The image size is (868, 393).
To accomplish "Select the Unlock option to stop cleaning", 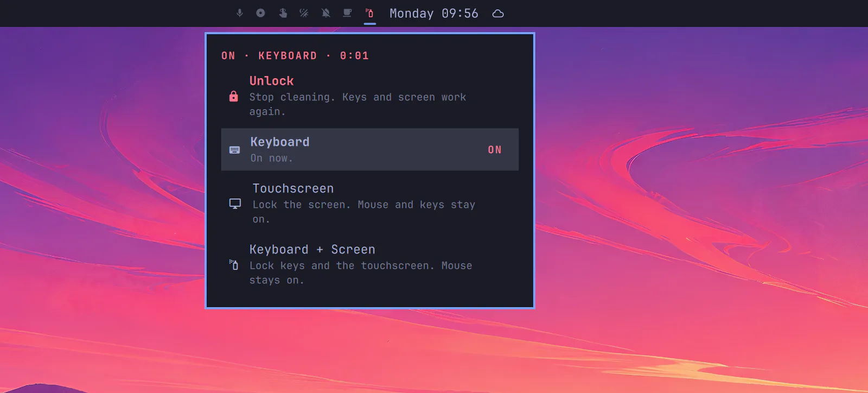I will click(x=370, y=96).
